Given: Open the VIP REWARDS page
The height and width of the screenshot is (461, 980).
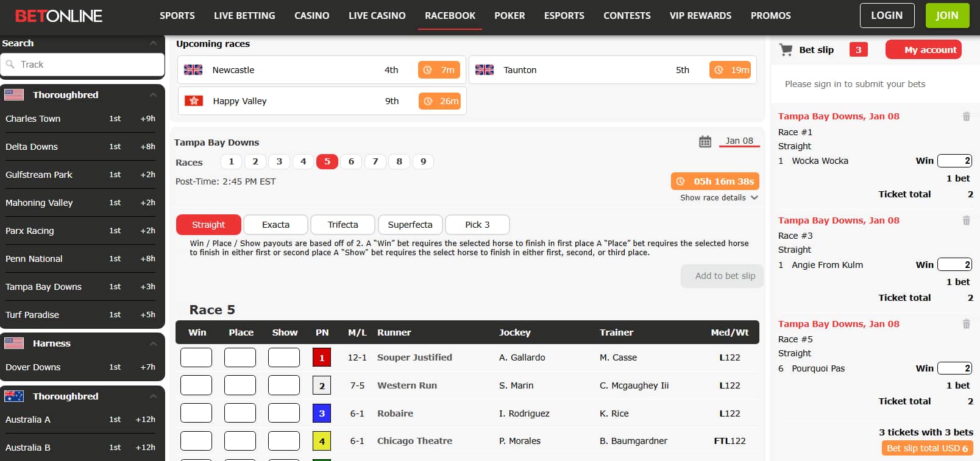Looking at the screenshot, I should (x=700, y=16).
